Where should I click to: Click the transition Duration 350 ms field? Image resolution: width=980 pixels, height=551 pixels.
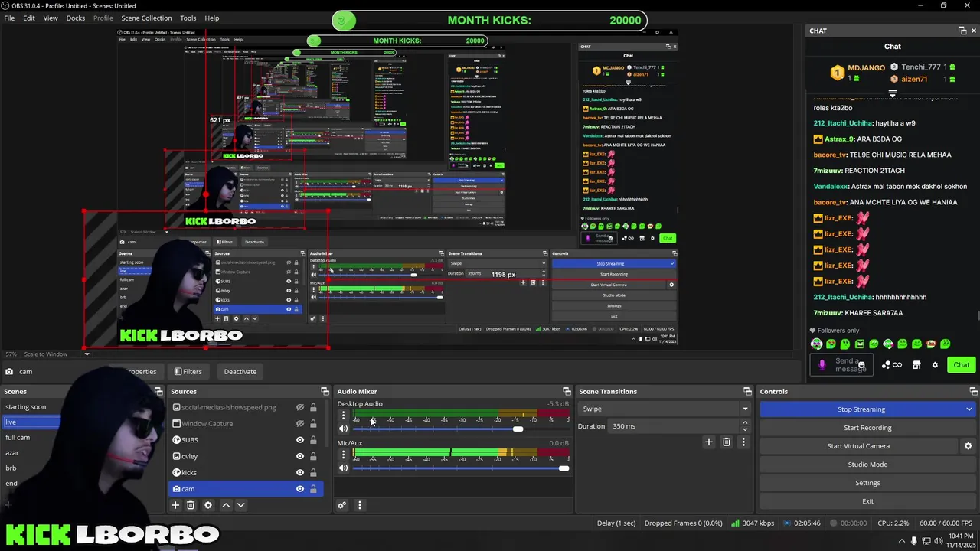pyautogui.click(x=674, y=426)
